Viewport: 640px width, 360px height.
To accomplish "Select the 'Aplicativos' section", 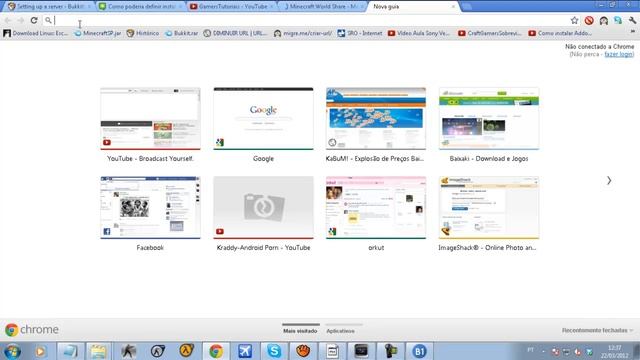I will tap(340, 331).
